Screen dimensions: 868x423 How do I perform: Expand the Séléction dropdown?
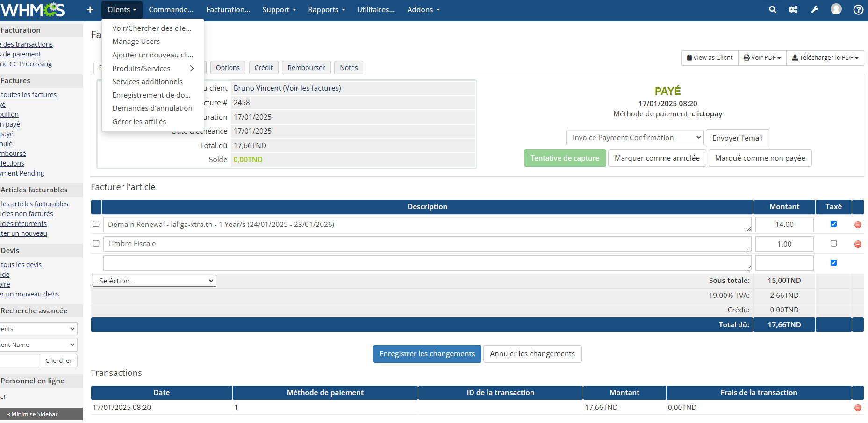[x=154, y=281]
